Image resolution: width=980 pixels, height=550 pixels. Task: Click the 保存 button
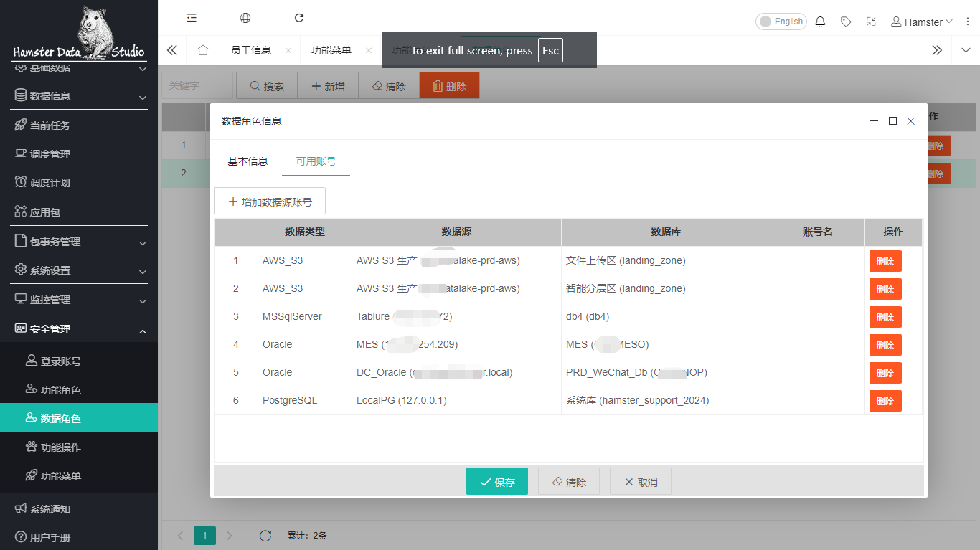(496, 482)
